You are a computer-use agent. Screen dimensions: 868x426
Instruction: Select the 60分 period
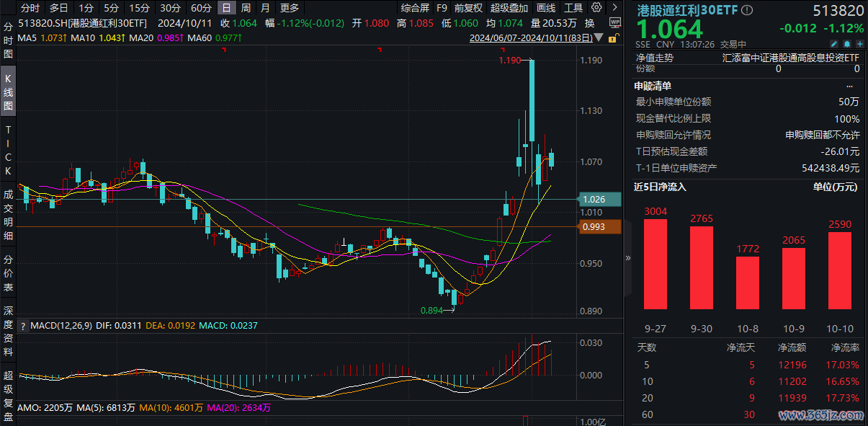click(x=201, y=8)
